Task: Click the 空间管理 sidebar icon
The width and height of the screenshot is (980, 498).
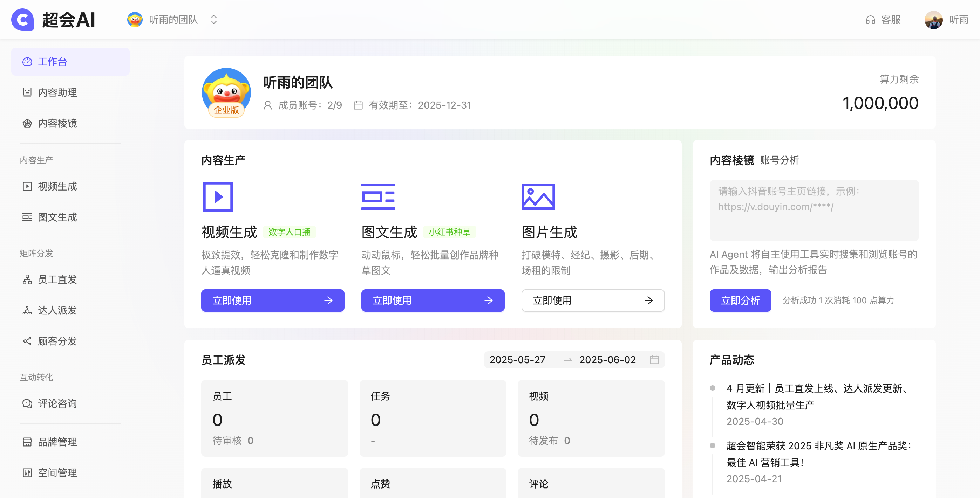Action: pyautogui.click(x=27, y=472)
